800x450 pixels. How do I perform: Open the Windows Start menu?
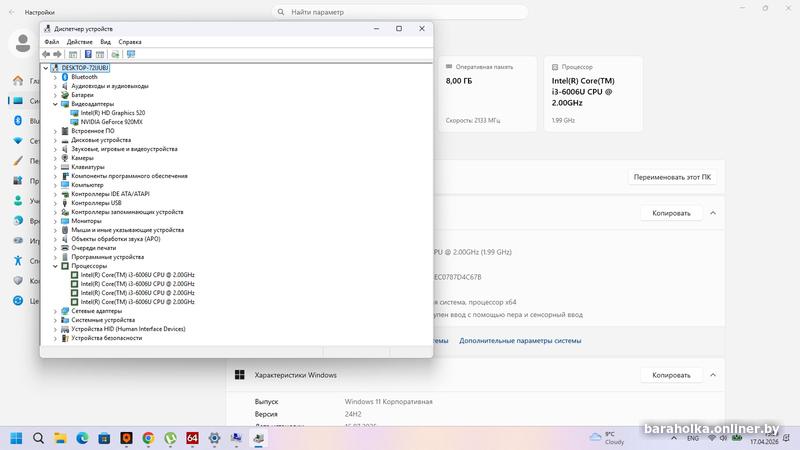pyautogui.click(x=16, y=438)
